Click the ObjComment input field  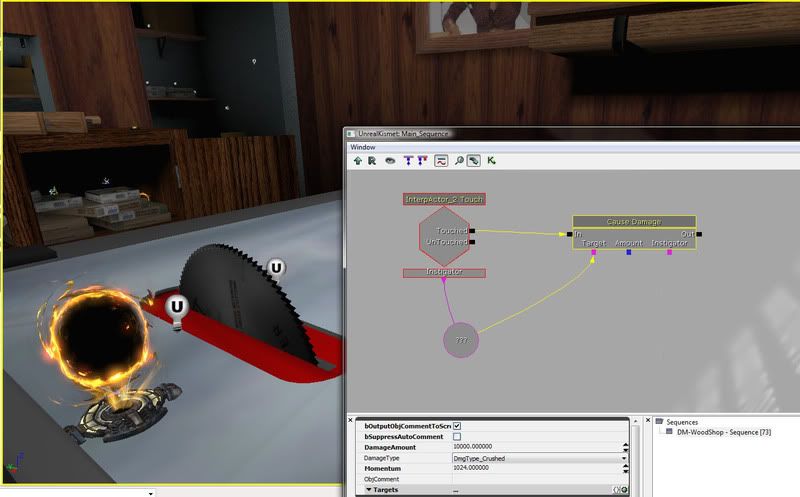(540, 479)
